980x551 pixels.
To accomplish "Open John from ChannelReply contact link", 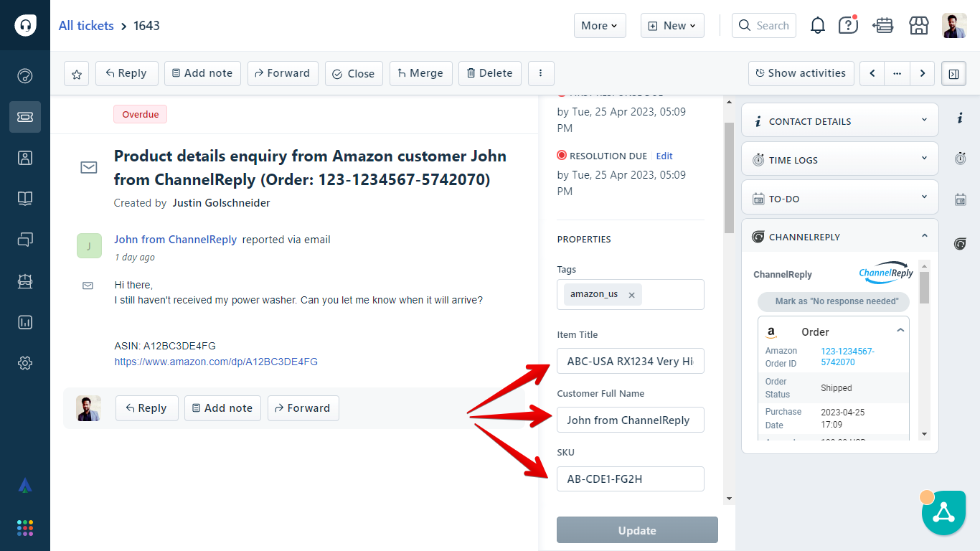I will tap(175, 240).
